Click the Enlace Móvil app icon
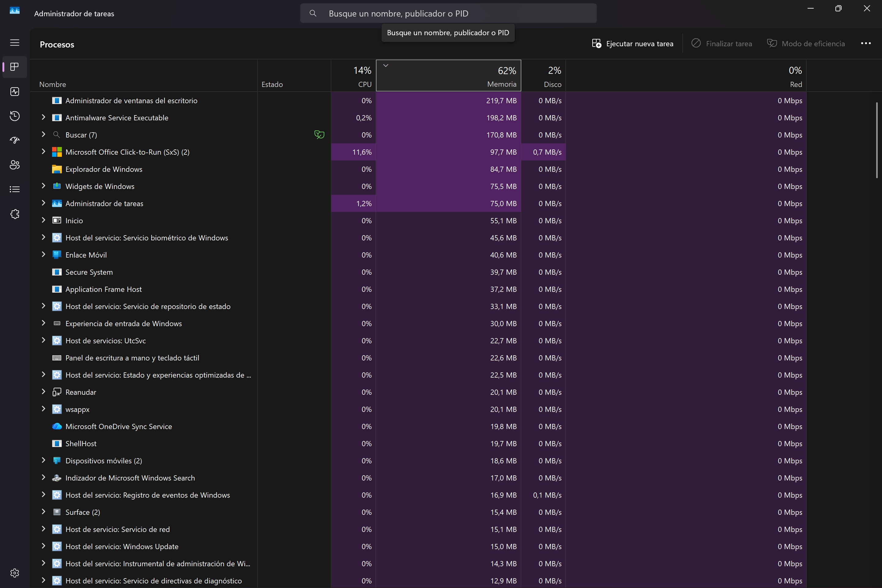 click(57, 255)
